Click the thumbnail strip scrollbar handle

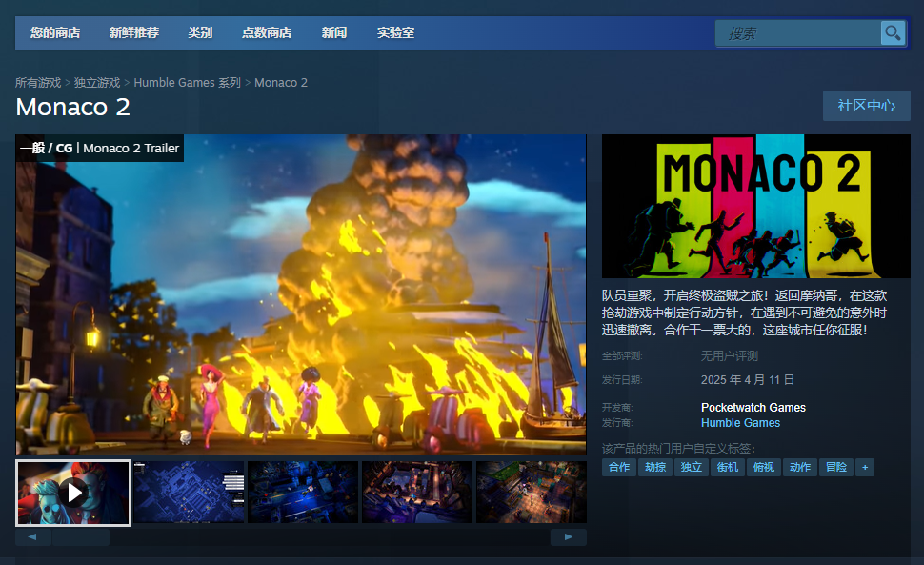pos(81,536)
